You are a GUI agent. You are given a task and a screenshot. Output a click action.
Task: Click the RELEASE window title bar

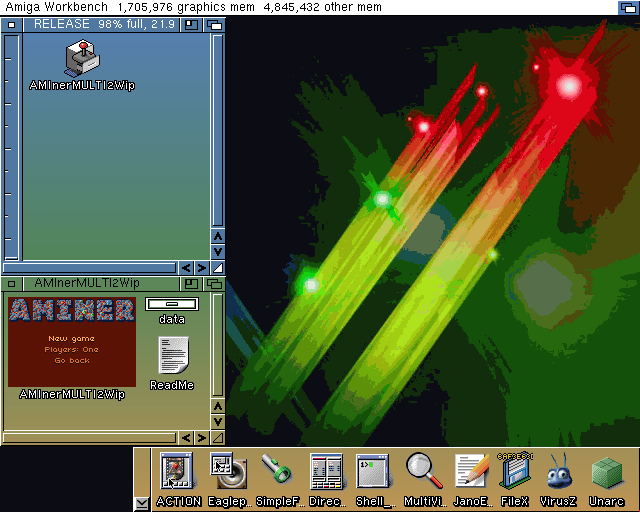[102, 25]
